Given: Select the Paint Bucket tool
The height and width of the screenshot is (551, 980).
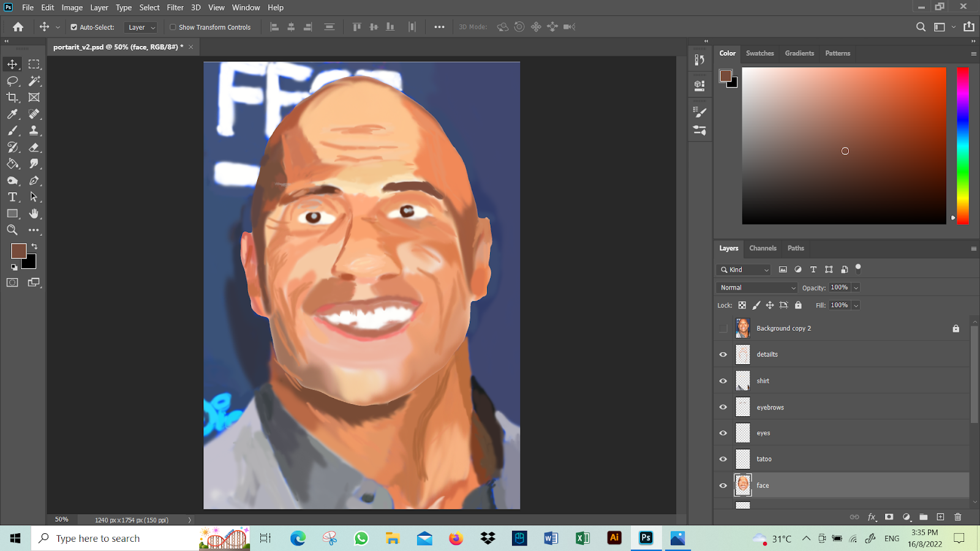Looking at the screenshot, I should 12,163.
